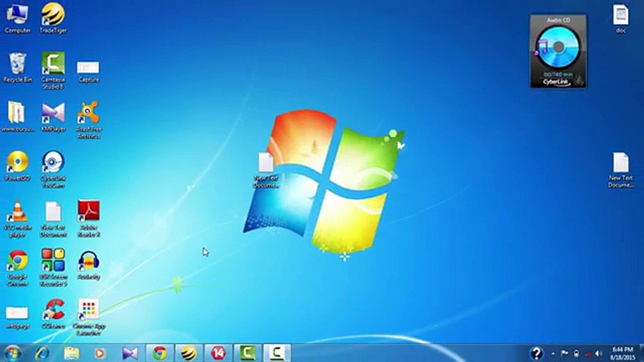Select the Capture desktop icon

(89, 71)
